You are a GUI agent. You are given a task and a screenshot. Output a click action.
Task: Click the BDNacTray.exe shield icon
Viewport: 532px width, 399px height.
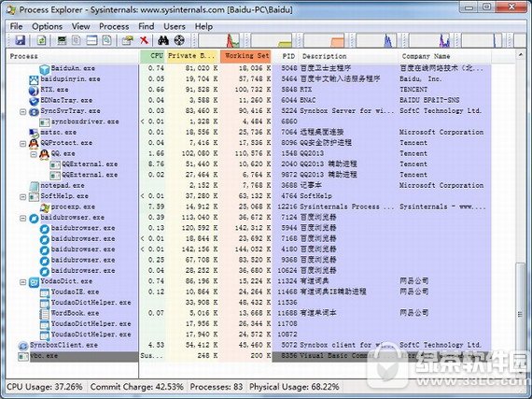34,101
